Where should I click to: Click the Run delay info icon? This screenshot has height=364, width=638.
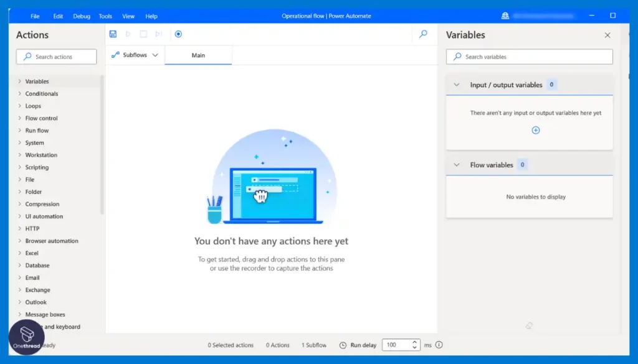click(x=439, y=345)
